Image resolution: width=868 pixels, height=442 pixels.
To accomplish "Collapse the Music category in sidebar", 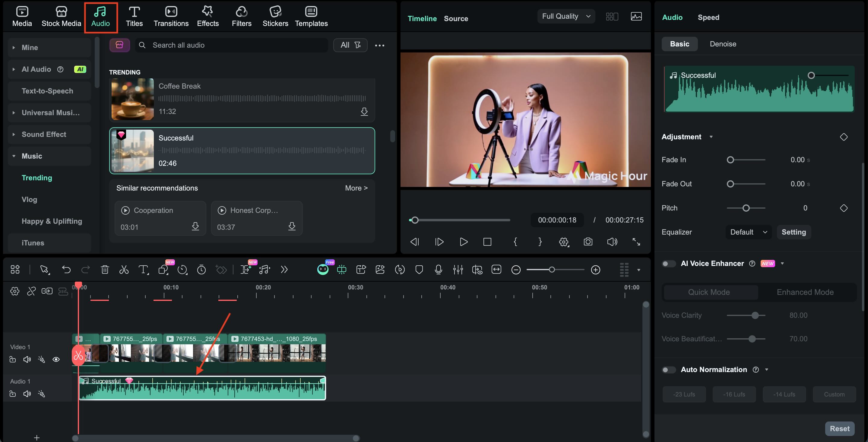I will pos(14,156).
